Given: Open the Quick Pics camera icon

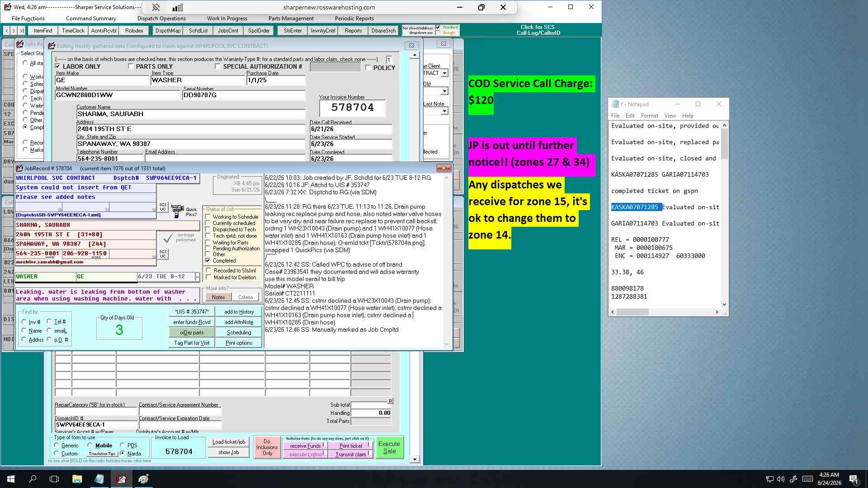Looking at the screenshot, I should coord(178,210).
